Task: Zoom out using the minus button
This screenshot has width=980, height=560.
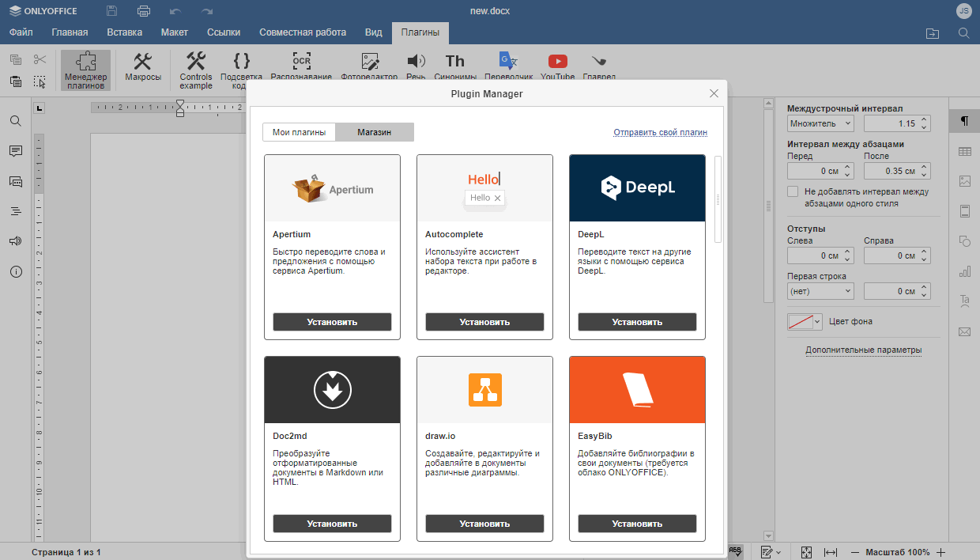Action: coord(855,552)
